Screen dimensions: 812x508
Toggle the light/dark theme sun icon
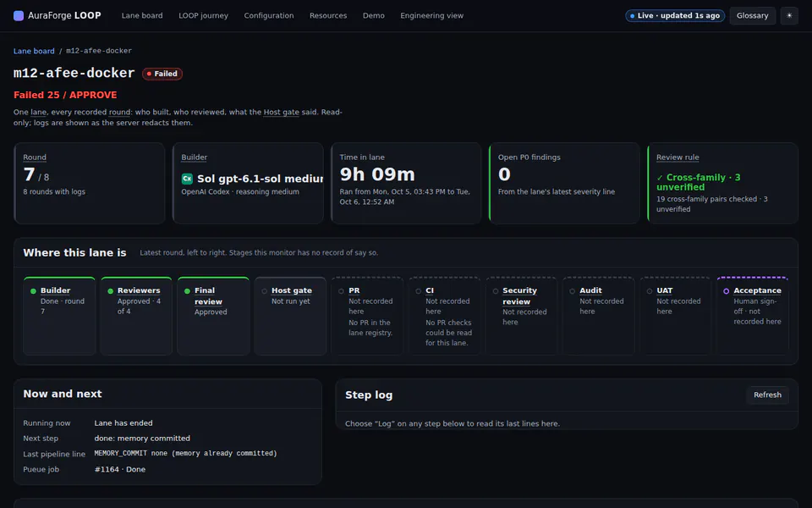click(x=789, y=15)
